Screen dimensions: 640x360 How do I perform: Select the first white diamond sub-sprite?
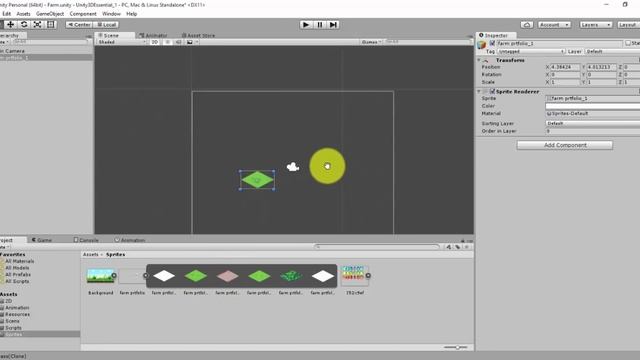164,276
